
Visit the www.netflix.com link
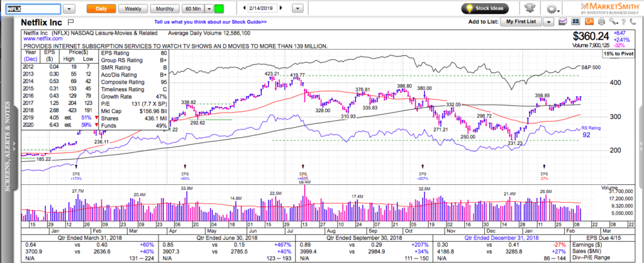tap(43, 38)
